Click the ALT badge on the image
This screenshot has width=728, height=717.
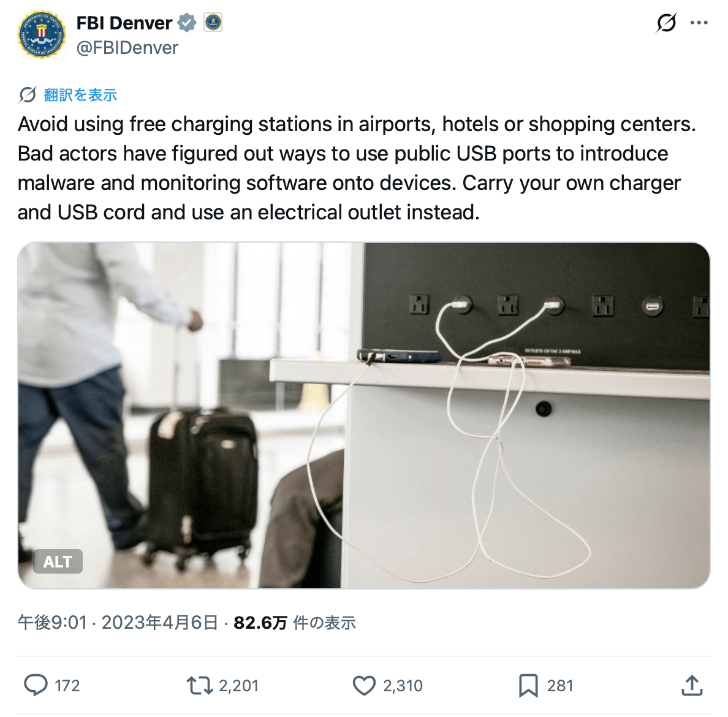(x=58, y=561)
